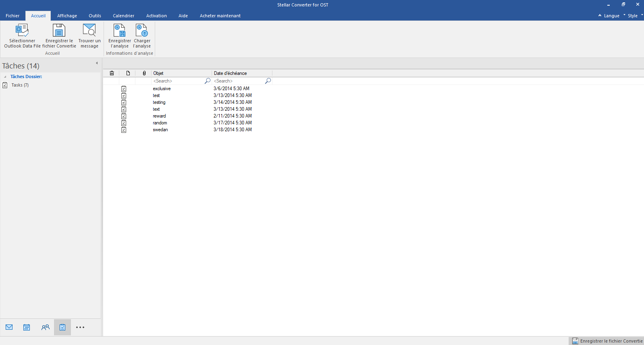Click due date 3/17/2014 5:30 AM

tap(233, 123)
